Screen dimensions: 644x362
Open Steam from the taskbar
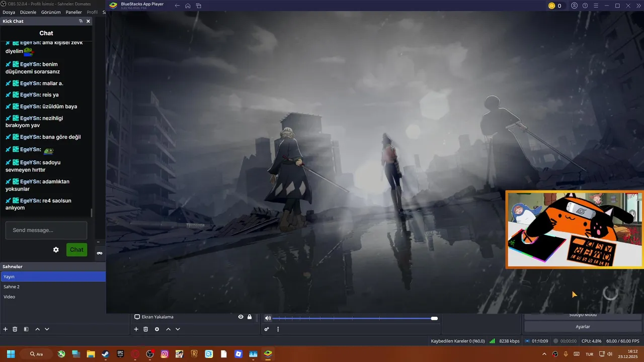105,354
